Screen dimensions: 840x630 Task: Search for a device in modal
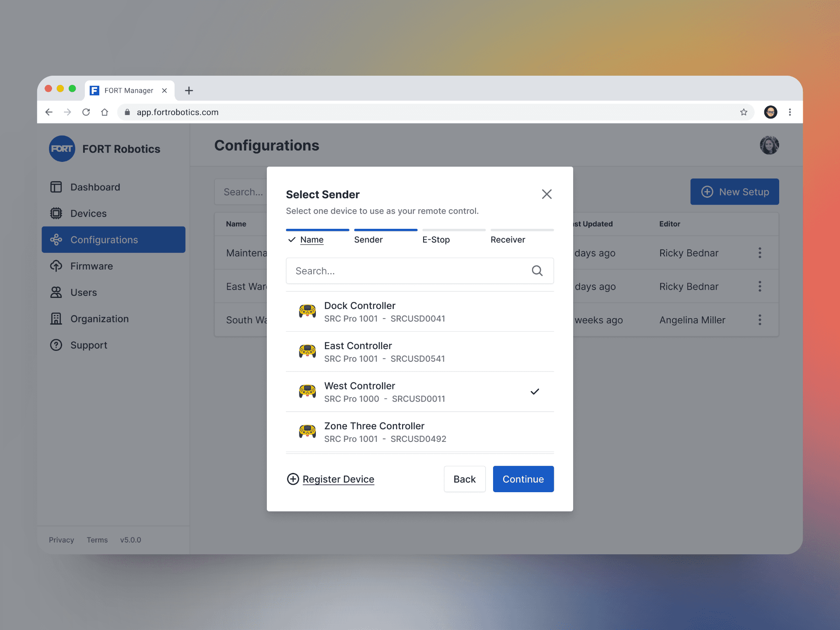coord(419,270)
